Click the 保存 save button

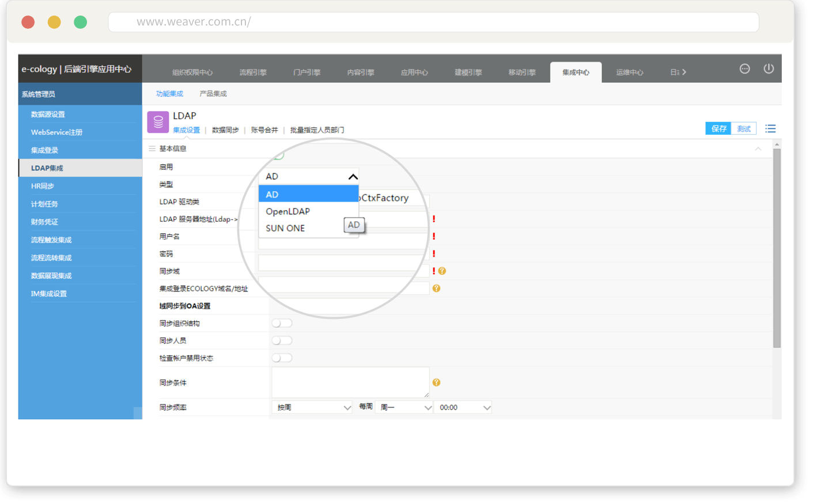[x=718, y=128]
